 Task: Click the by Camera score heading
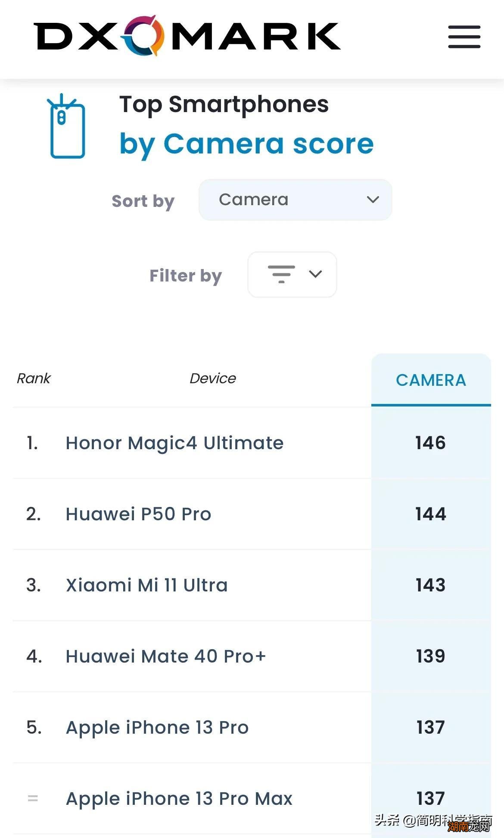[x=246, y=144]
